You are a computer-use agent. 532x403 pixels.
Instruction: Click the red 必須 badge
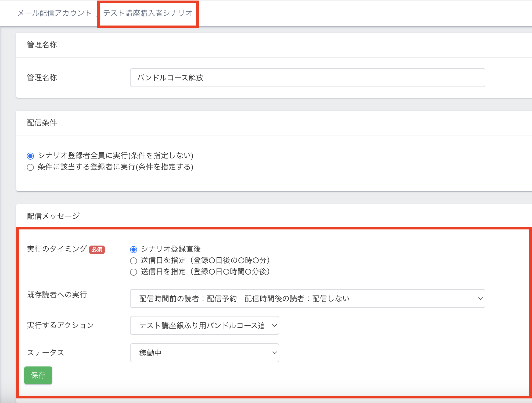[x=97, y=250]
